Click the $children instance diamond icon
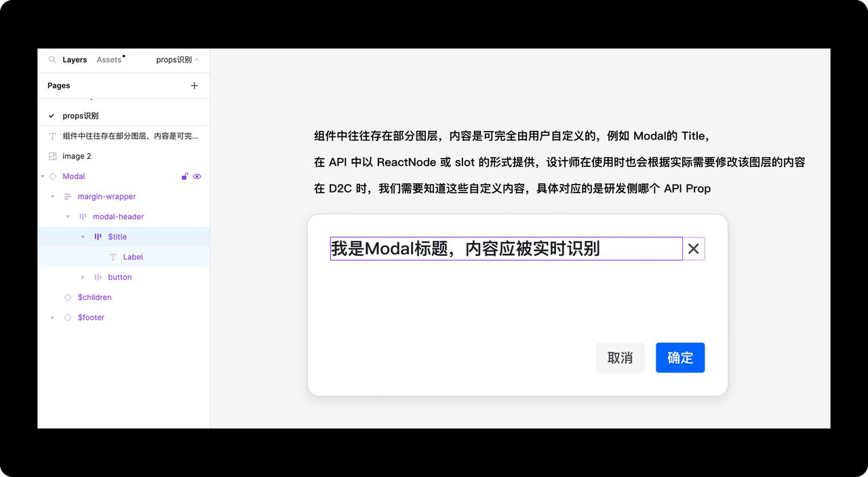 (67, 297)
